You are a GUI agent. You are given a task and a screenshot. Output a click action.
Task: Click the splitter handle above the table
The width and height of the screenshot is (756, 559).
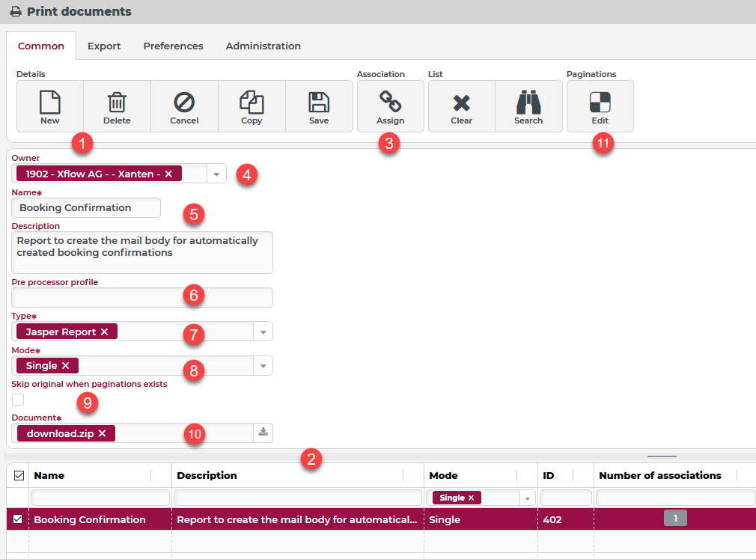662,456
